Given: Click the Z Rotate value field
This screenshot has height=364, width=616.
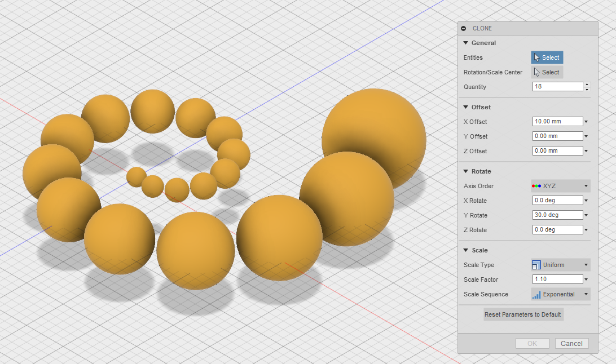Looking at the screenshot, I should pyautogui.click(x=557, y=230).
